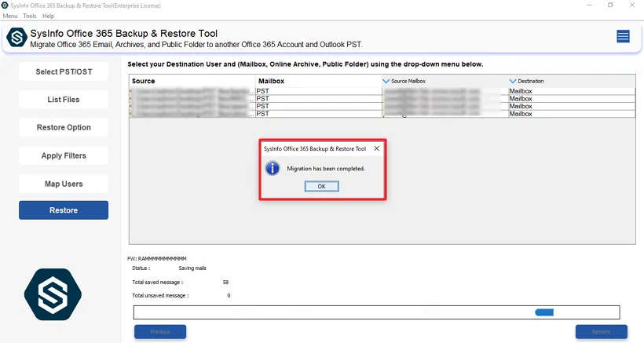
Task: Click the app icon in the title bar
Action: [x=5, y=5]
